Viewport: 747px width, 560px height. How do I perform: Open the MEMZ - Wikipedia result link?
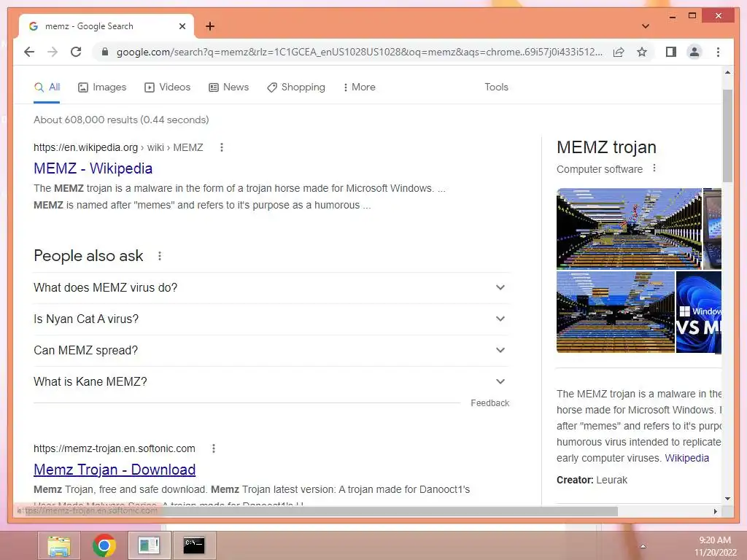93,168
